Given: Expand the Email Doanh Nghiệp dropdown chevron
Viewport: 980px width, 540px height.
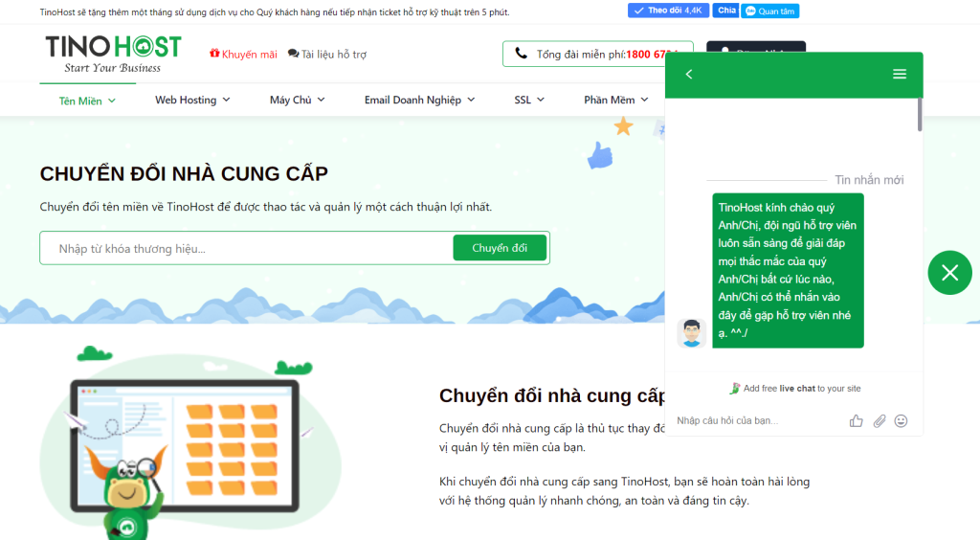Looking at the screenshot, I should pos(471,100).
